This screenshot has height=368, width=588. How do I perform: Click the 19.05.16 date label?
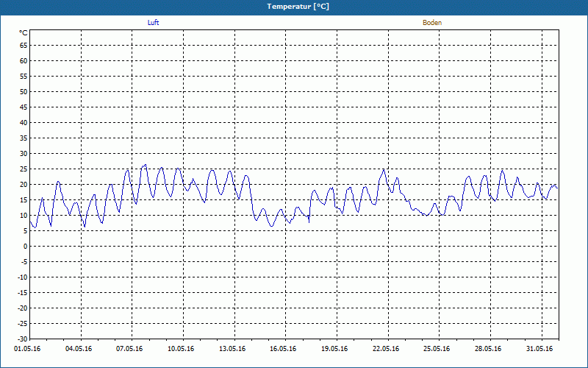334,349
